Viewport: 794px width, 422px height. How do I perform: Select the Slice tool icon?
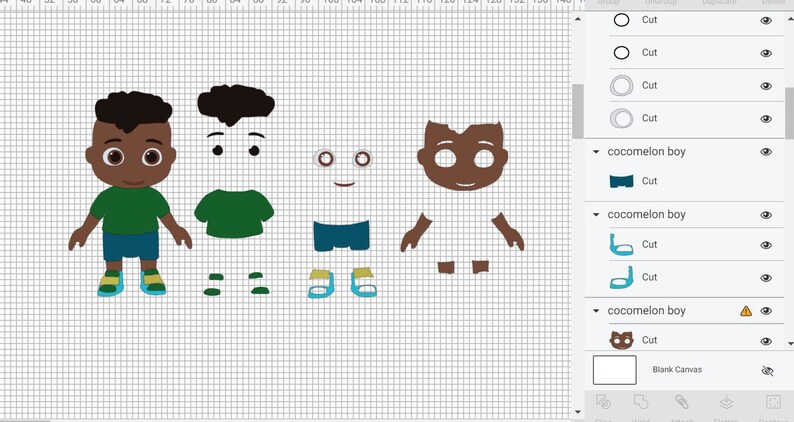(x=603, y=402)
